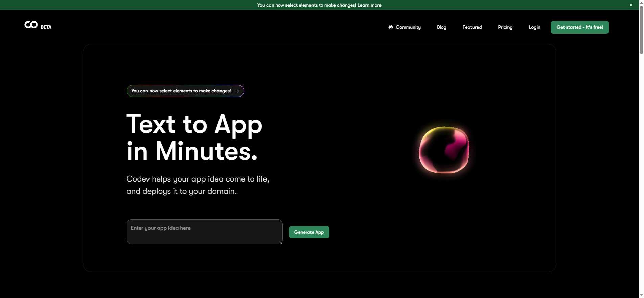Click the glowing animated blob graphic
Viewport: 644px width, 298px height.
pos(444,150)
